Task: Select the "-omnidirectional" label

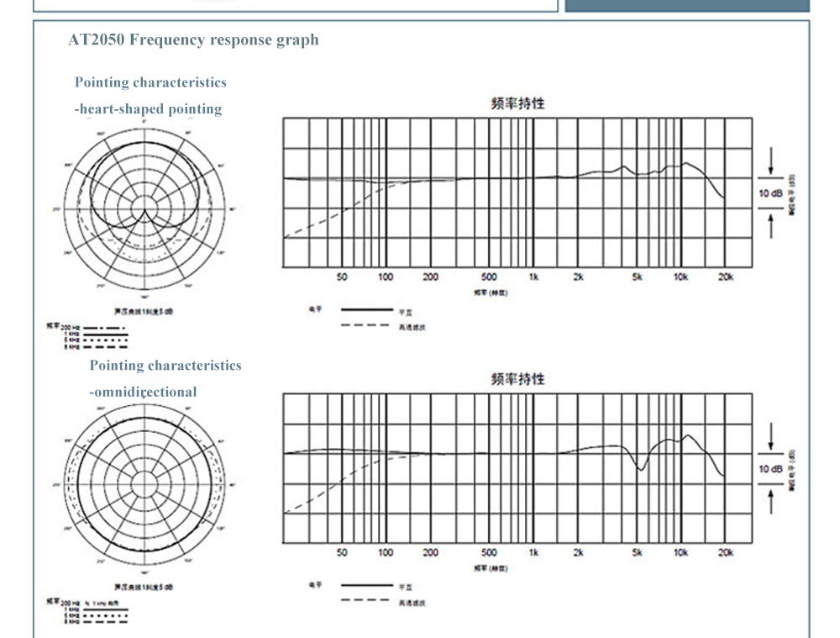Action: [143, 392]
